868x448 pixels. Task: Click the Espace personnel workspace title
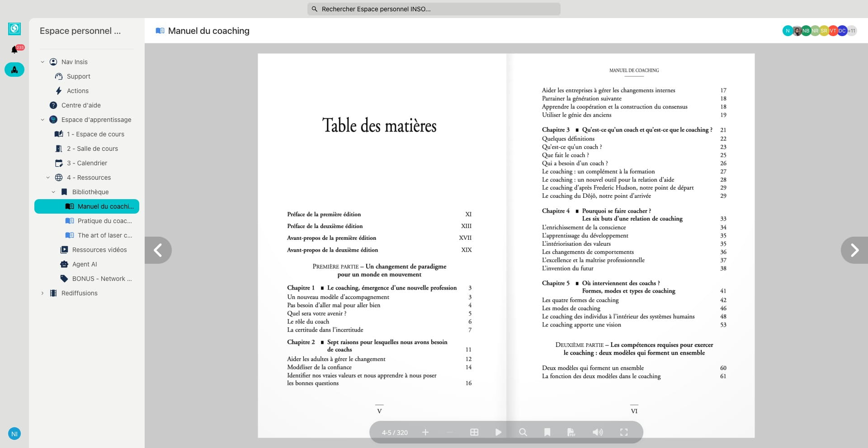(80, 31)
